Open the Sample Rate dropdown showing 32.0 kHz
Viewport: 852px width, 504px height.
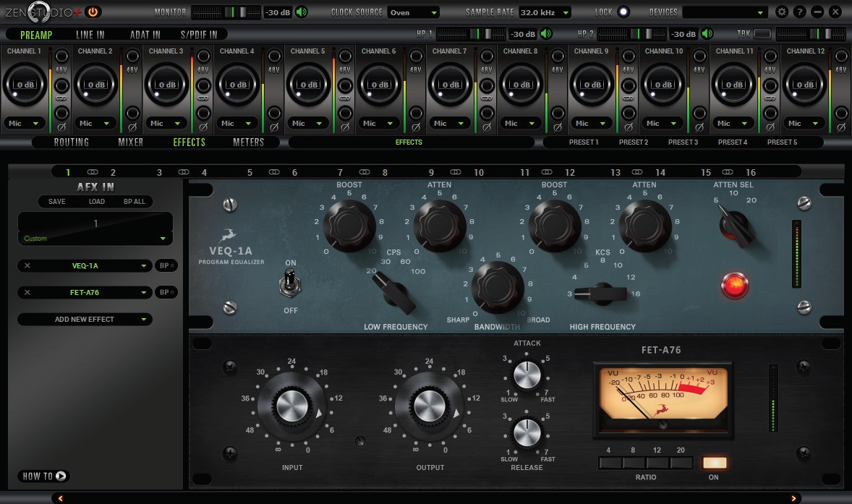click(545, 12)
